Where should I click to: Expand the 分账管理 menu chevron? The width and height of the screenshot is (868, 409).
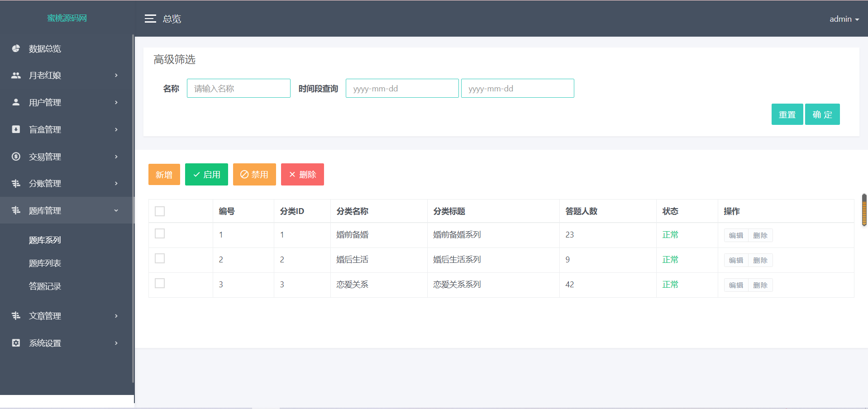click(116, 184)
